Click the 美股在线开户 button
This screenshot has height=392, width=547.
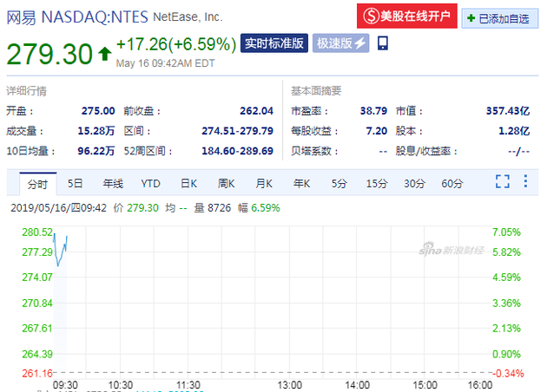point(406,16)
